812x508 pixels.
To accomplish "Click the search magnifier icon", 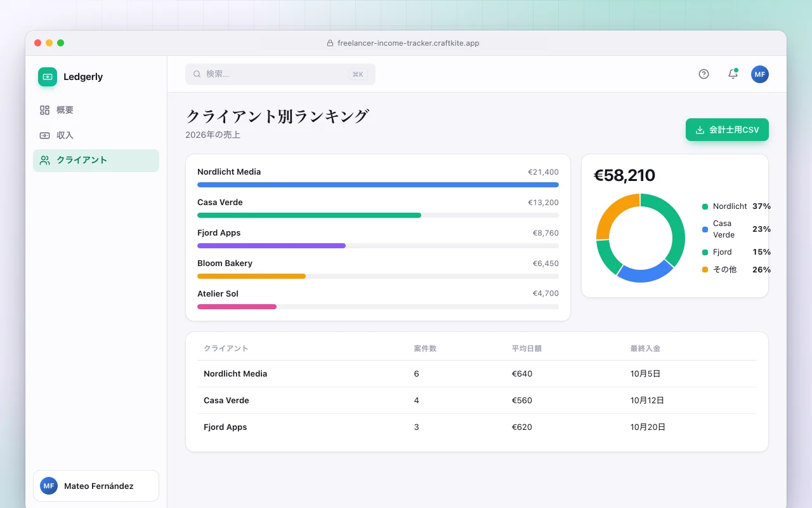I will pos(197,74).
